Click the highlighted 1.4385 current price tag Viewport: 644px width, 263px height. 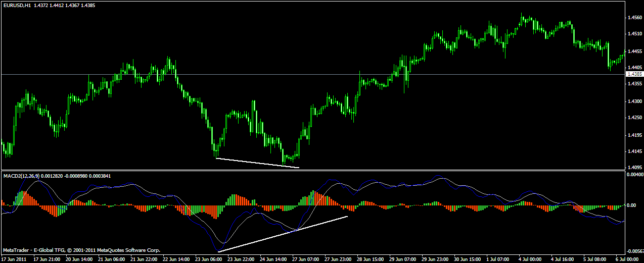634,74
